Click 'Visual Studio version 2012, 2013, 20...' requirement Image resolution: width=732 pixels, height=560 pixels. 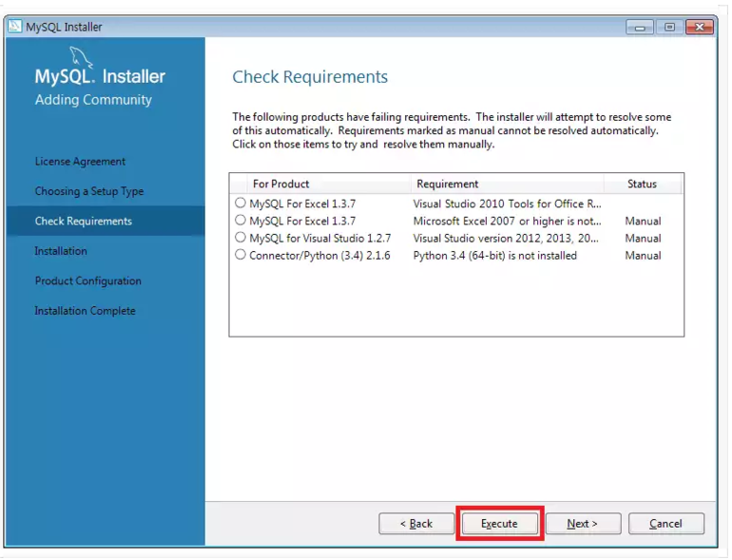[x=506, y=239]
